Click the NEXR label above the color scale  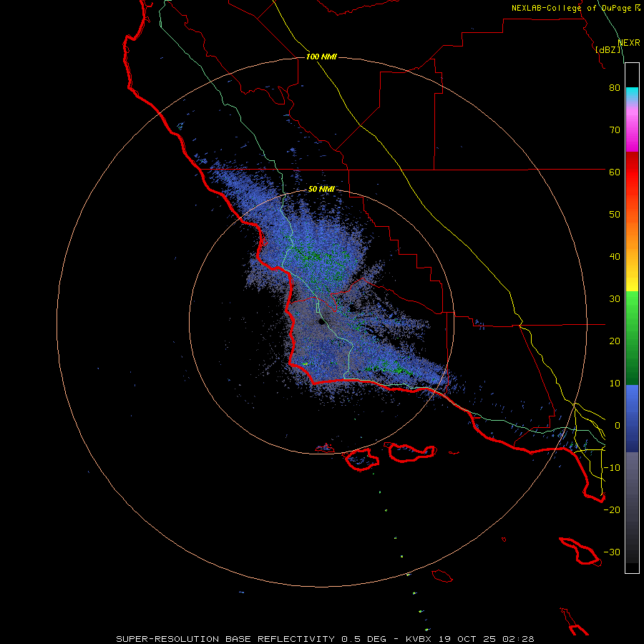coord(629,43)
